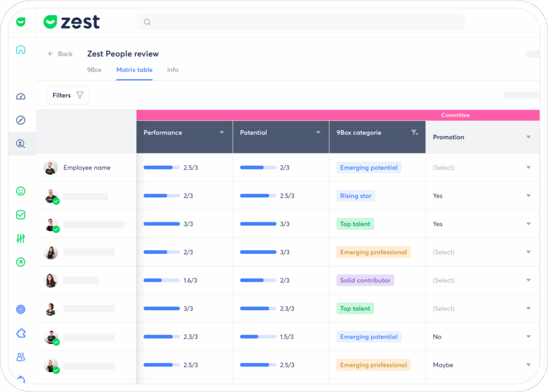Image resolution: width=548 pixels, height=392 pixels.
Task: Click the Emerging professional tag with Maybe promotion
Action: [373, 365]
